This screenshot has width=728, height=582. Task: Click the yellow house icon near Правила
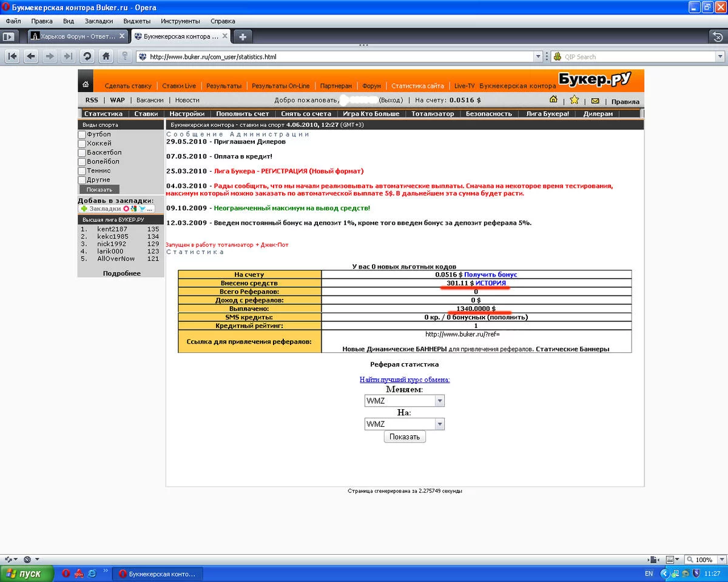click(553, 100)
